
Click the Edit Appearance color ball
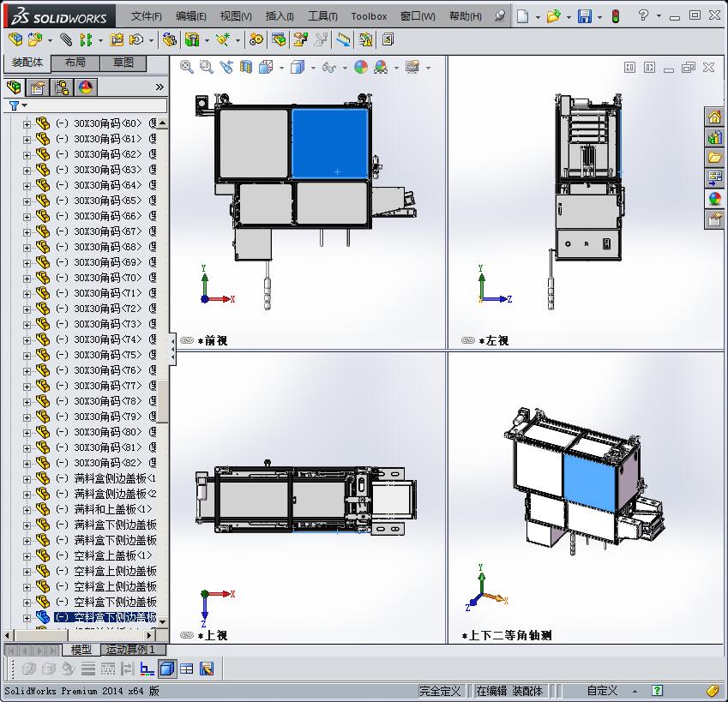point(361,67)
